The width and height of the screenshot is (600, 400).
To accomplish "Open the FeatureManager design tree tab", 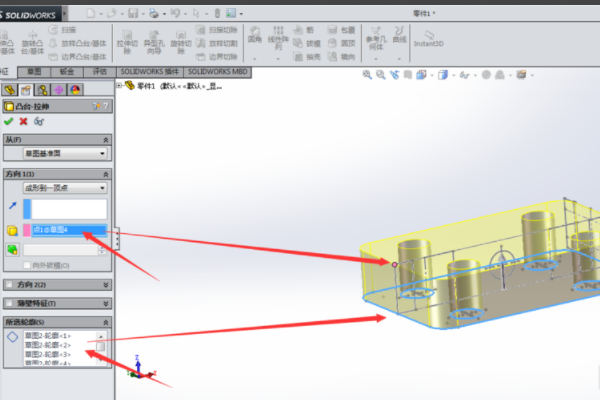I will (10, 90).
